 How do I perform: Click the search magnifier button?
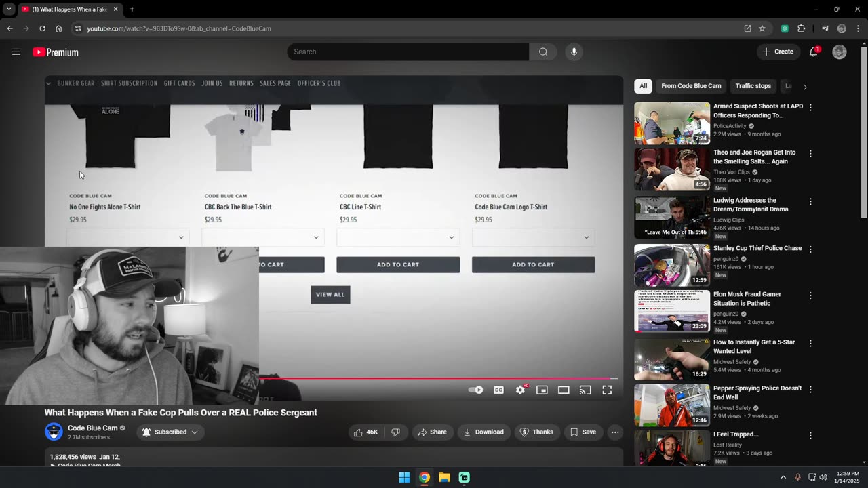543,52
